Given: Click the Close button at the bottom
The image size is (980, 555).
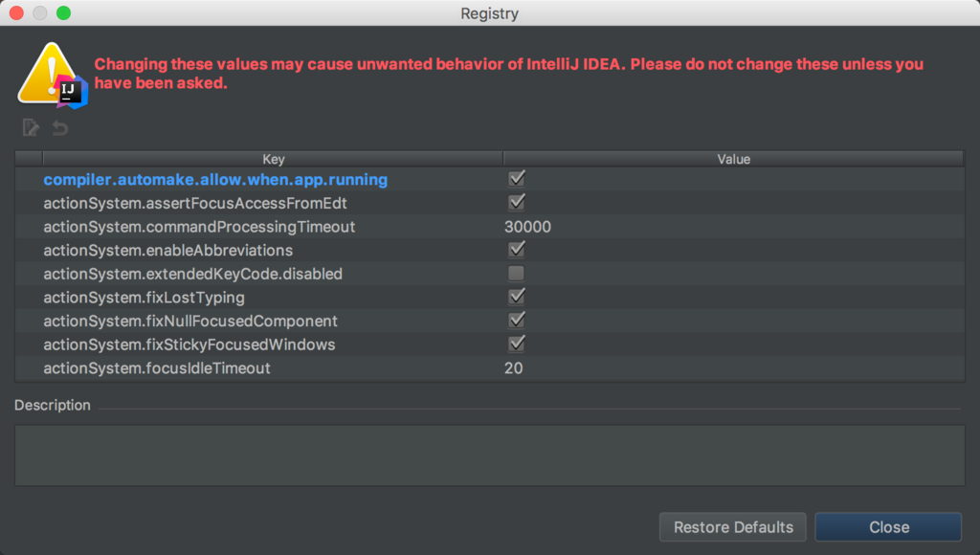Looking at the screenshot, I should point(888,527).
